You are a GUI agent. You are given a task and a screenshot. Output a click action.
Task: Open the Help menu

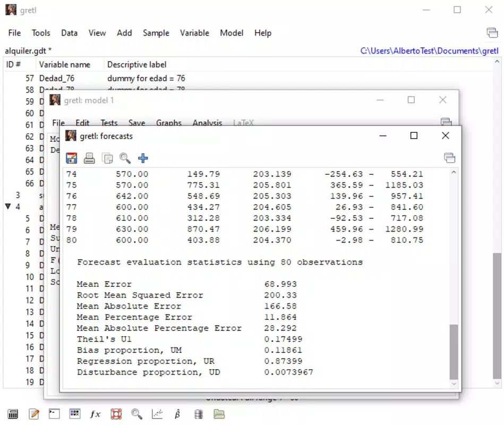point(263,33)
